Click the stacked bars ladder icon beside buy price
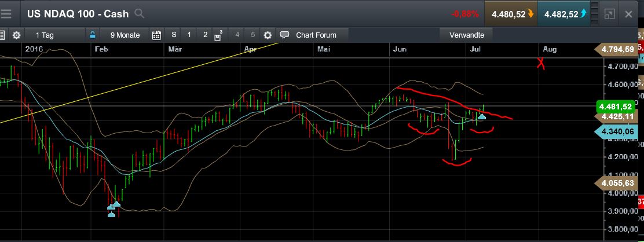The width and height of the screenshot is (644, 242). click(x=595, y=14)
